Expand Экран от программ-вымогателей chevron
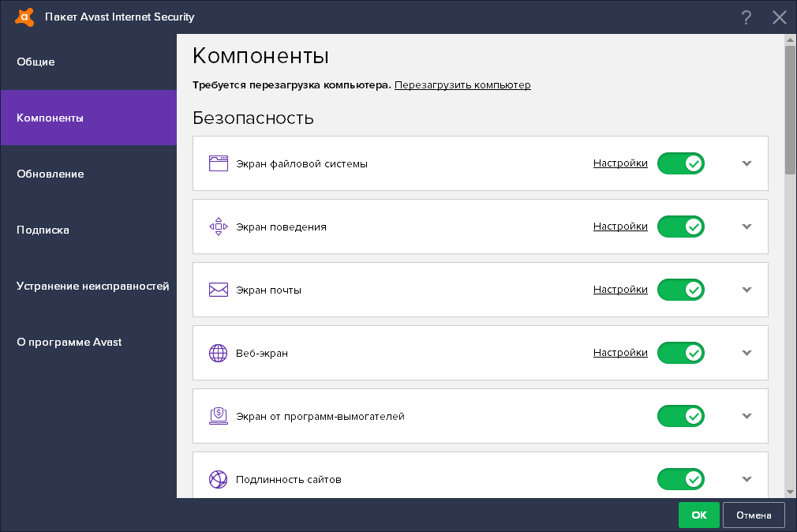Viewport: 797px width, 532px height. (x=746, y=415)
